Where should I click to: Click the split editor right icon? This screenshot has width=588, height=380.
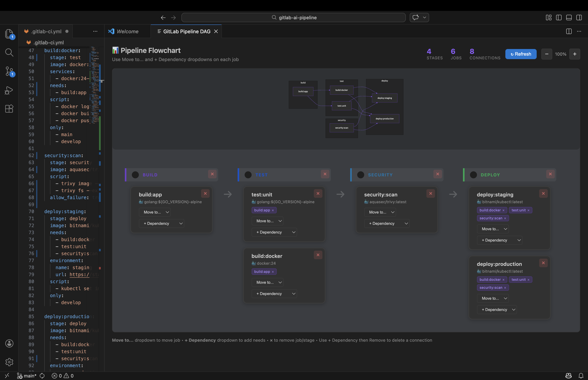click(569, 31)
